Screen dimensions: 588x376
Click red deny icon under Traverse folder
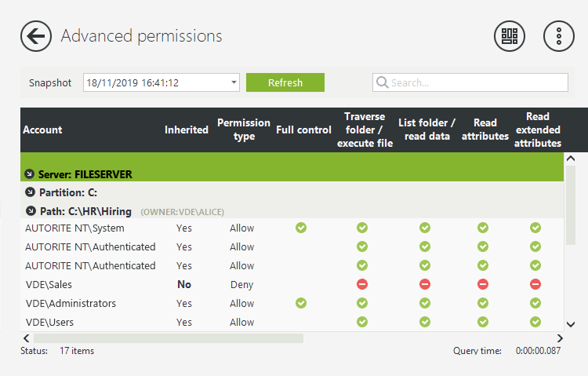(362, 284)
